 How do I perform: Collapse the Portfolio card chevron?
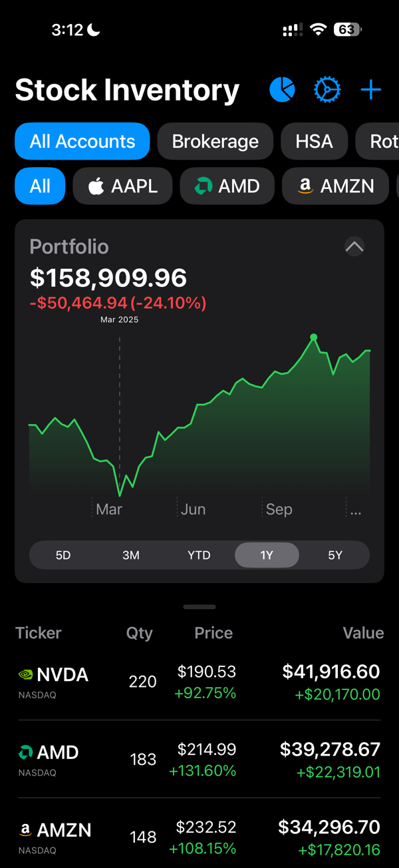point(354,247)
